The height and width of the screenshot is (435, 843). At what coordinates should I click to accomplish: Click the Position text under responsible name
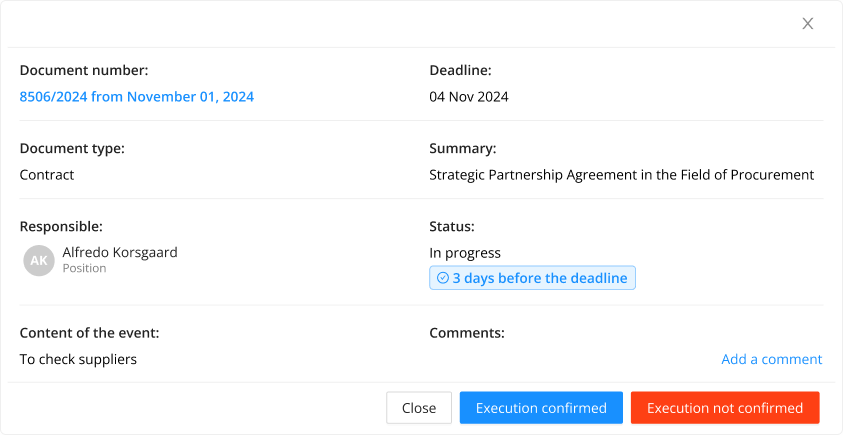click(x=84, y=268)
